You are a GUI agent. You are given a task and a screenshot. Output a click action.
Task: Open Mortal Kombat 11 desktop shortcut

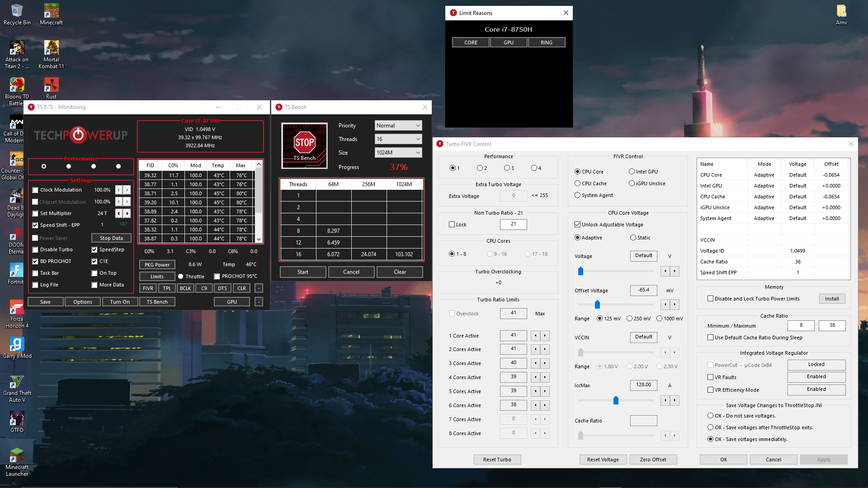pyautogui.click(x=51, y=55)
